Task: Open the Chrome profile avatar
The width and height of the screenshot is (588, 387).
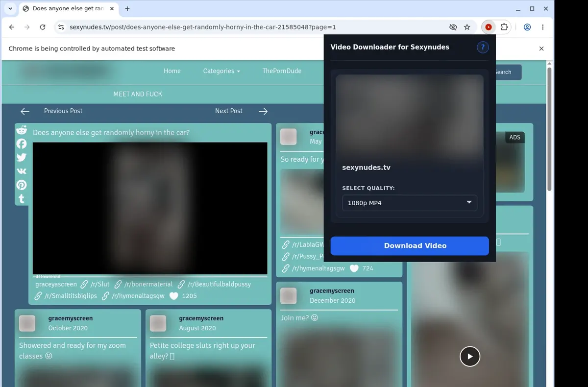Action: tap(527, 27)
